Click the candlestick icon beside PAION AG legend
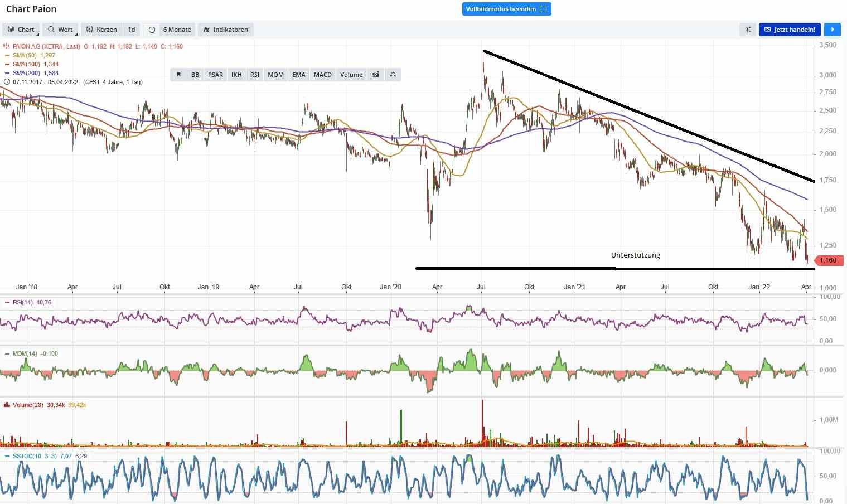Image resolution: width=847 pixels, height=504 pixels. pyautogui.click(x=7, y=46)
